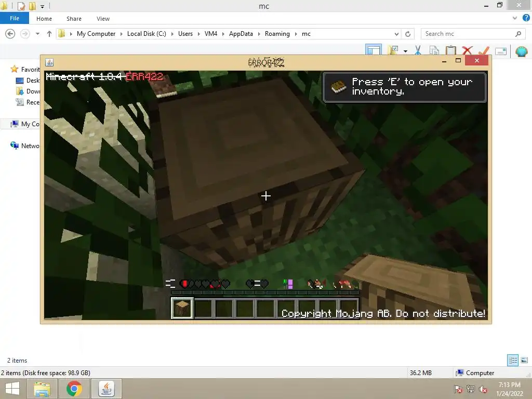Click My Computer in address path
532x399 pixels.
coord(96,34)
